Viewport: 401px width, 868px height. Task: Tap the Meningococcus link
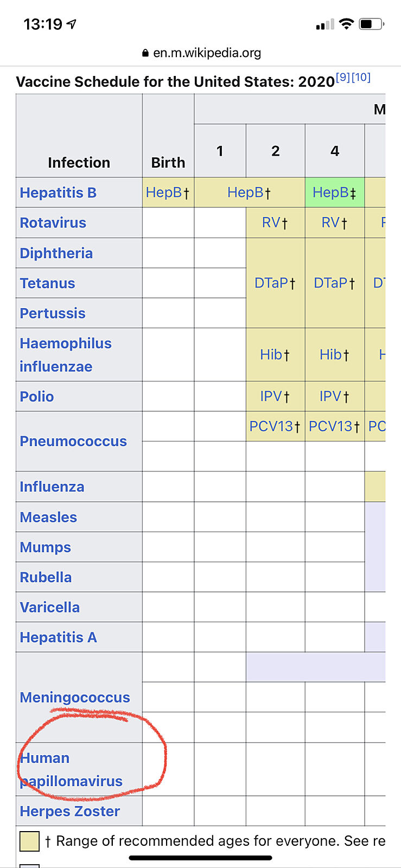tap(75, 698)
